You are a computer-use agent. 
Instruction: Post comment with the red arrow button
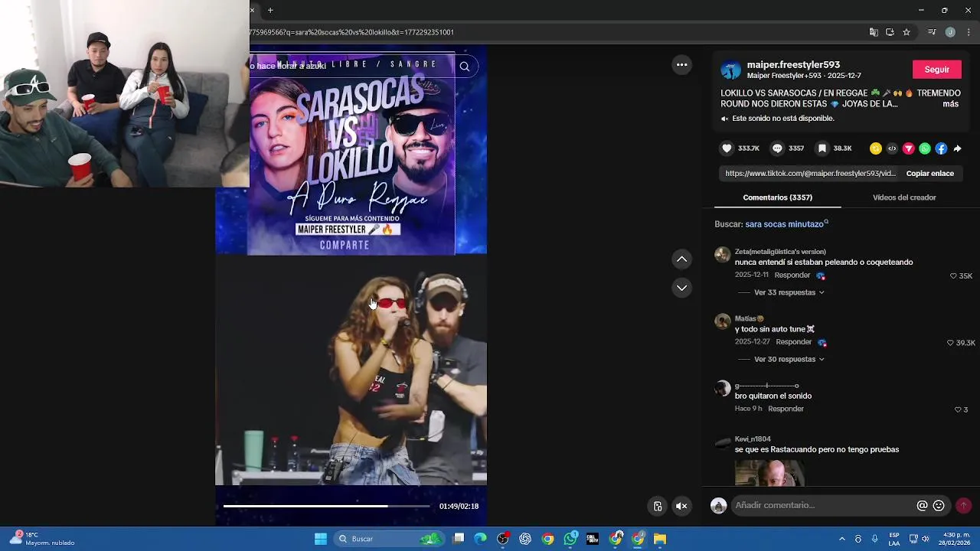coord(963,506)
